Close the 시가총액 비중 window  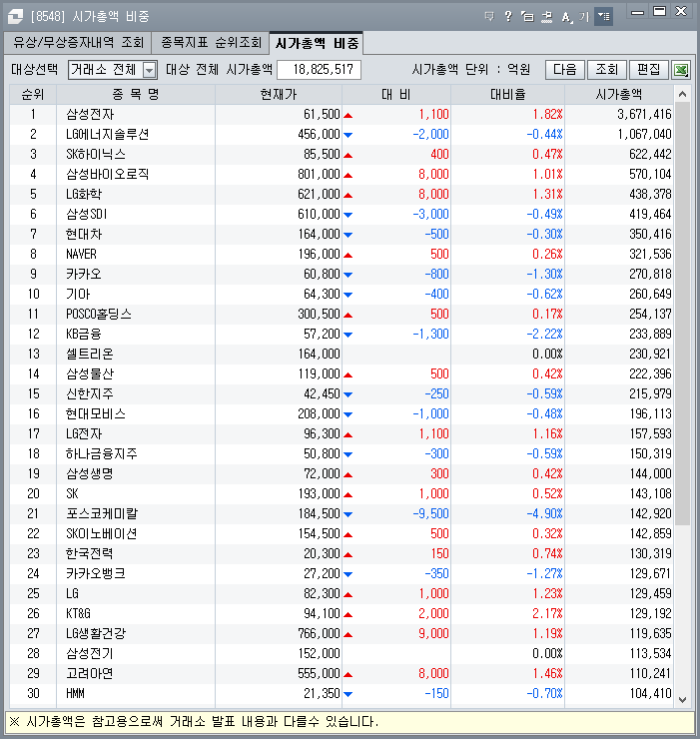click(x=681, y=12)
